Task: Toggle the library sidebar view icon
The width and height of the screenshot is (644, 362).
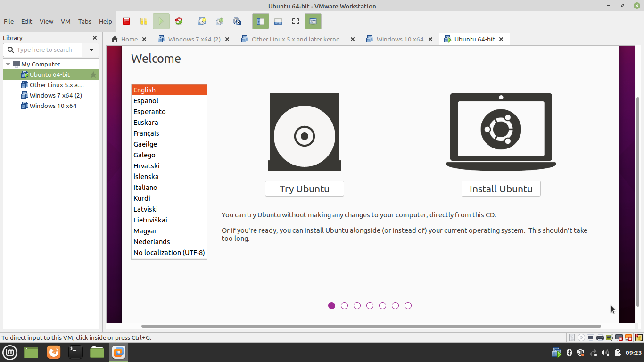Action: tap(261, 21)
